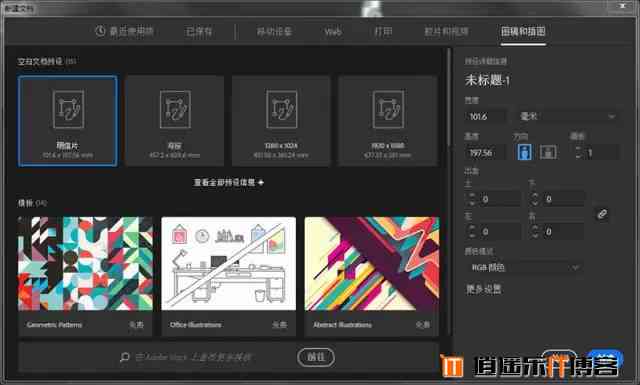Click the height field showing 197.56

point(485,153)
